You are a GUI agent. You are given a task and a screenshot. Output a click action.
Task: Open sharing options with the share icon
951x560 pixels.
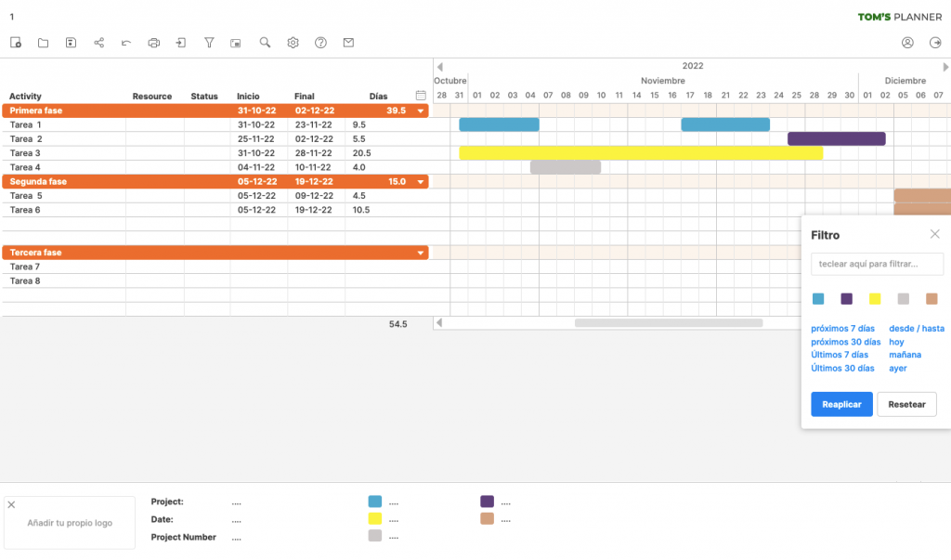(x=99, y=43)
